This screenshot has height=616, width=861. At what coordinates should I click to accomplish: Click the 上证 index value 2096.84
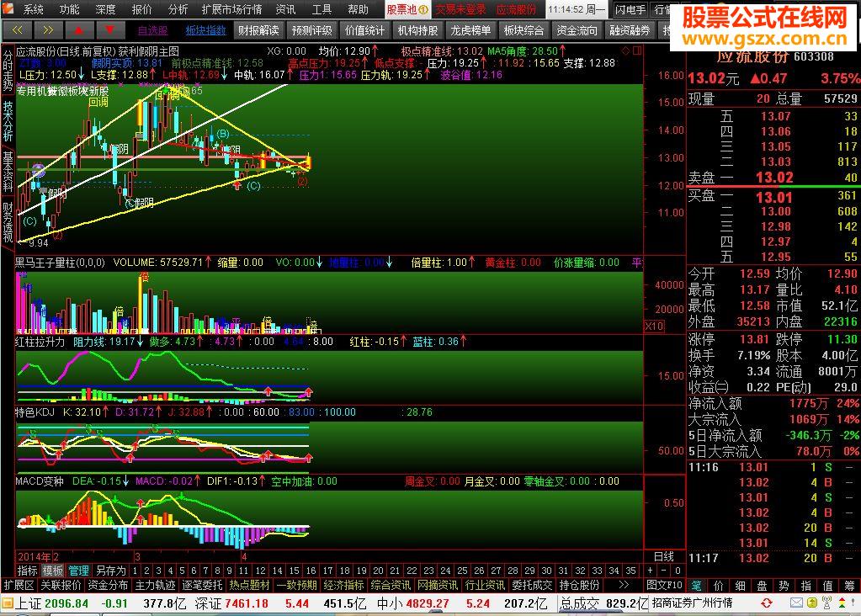(66, 603)
